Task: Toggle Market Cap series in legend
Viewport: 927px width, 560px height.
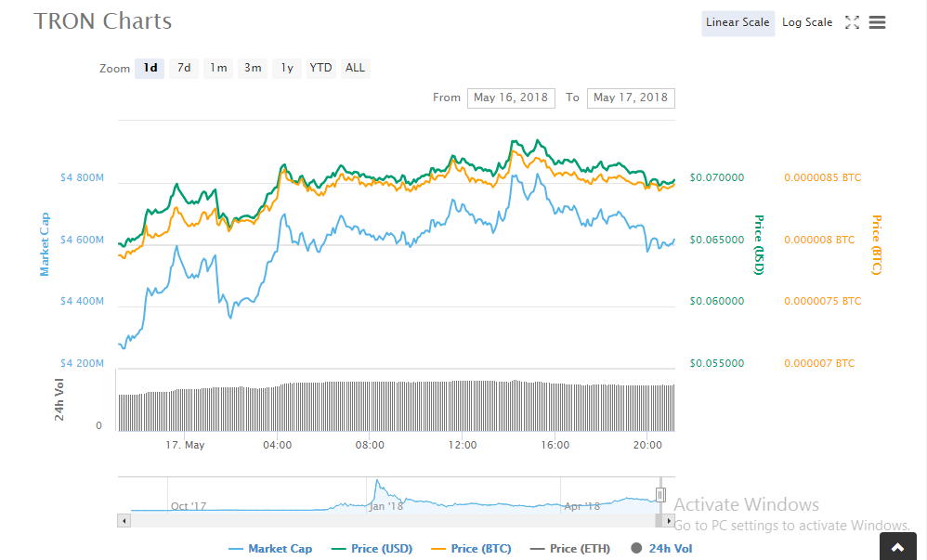Action: (270, 549)
